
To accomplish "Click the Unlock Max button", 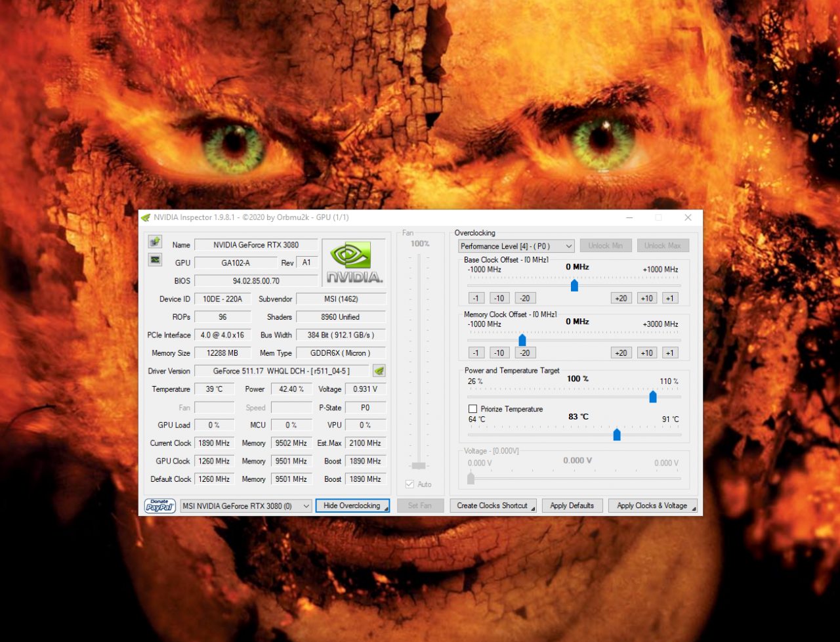I will [x=663, y=246].
